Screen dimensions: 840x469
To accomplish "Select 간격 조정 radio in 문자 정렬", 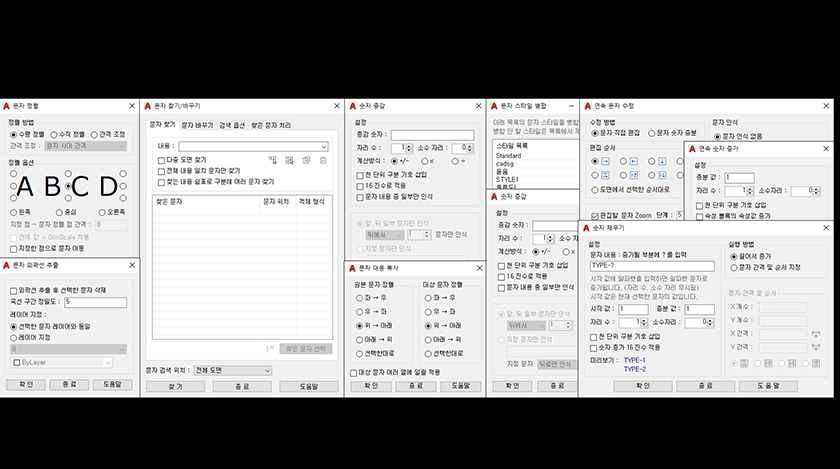I will pyautogui.click(x=94, y=135).
